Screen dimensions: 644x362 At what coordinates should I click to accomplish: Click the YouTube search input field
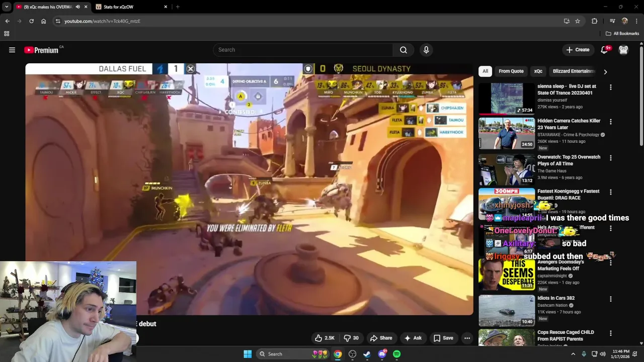303,50
